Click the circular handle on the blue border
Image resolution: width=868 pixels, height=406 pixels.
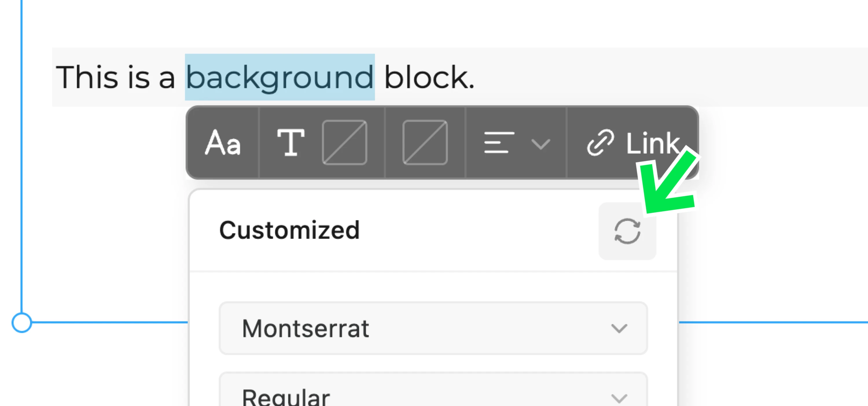[x=22, y=322]
